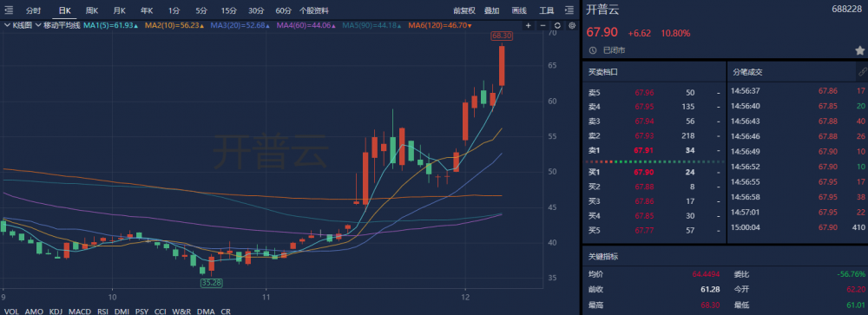The width and height of the screenshot is (868, 315).
Task: Refresh the K-line chart
Action: tap(557, 25)
